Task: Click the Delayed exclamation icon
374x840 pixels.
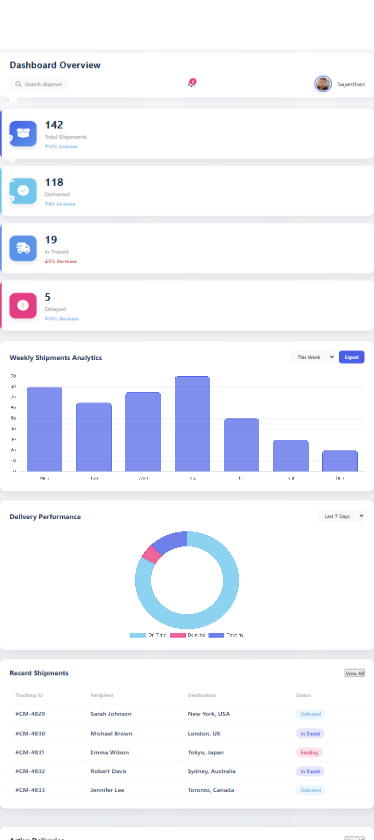Action: [23, 305]
